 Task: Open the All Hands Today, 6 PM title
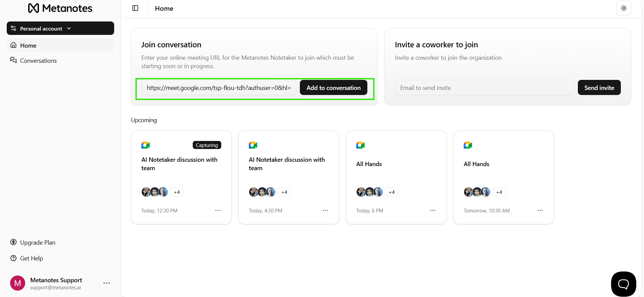369,164
